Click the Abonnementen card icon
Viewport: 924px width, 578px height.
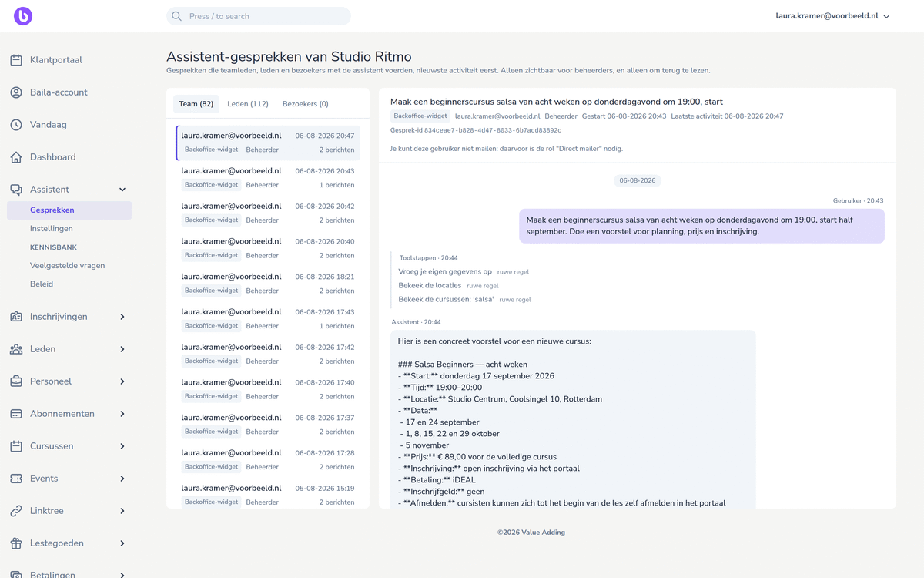pos(16,414)
